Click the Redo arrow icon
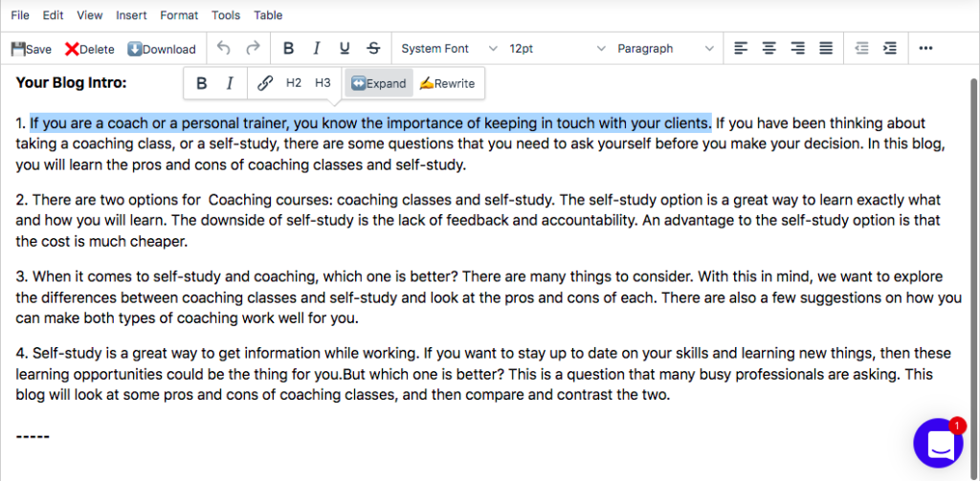980x481 pixels. pos(253,48)
